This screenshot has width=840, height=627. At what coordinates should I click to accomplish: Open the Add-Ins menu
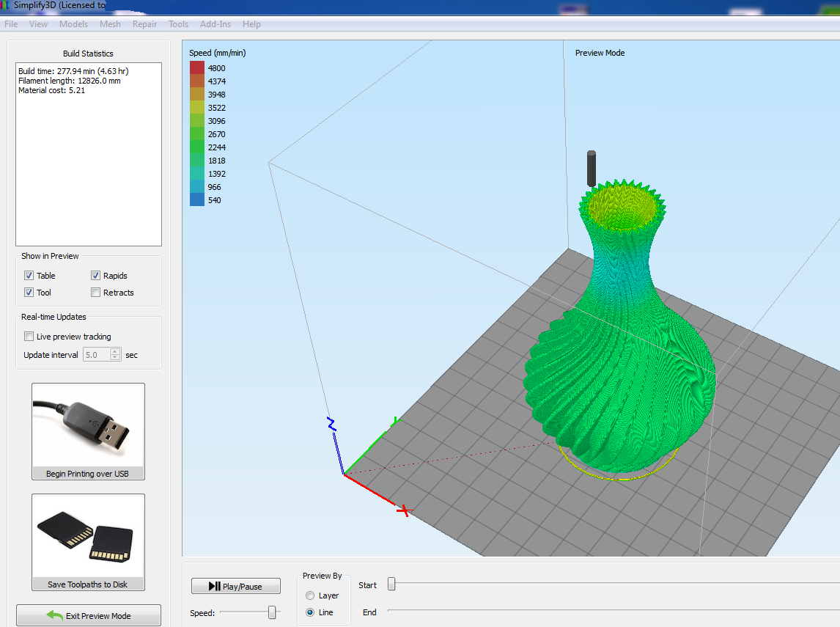215,24
